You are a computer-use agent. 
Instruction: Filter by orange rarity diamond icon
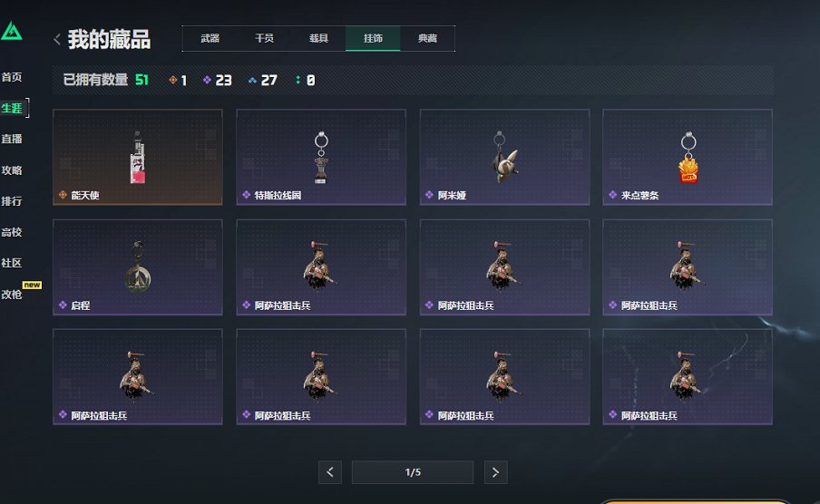pyautogui.click(x=173, y=80)
